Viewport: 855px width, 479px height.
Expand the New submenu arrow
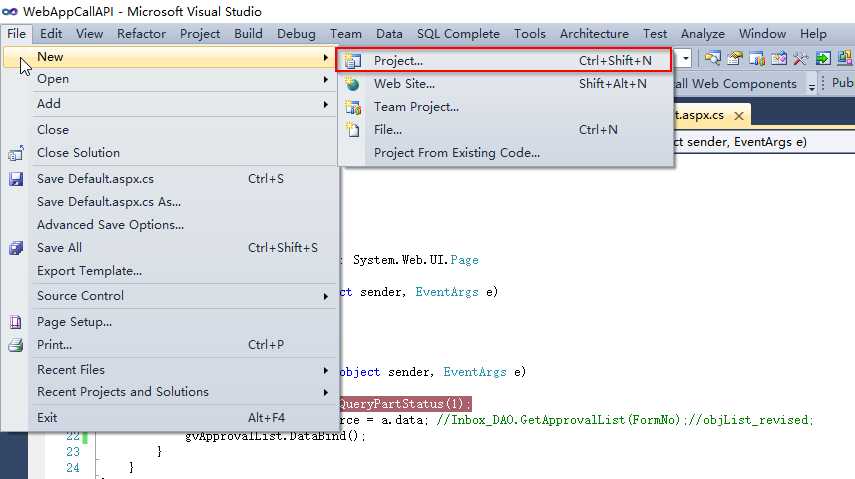[326, 57]
